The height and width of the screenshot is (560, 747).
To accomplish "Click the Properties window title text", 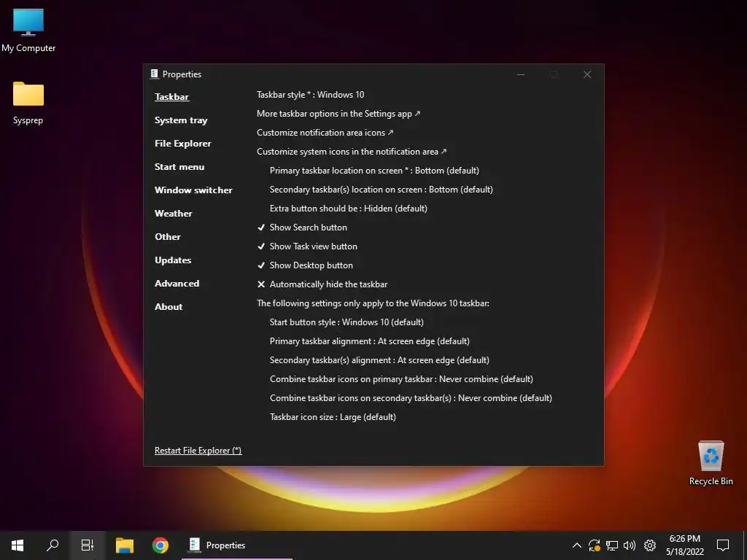I will pos(182,74).
